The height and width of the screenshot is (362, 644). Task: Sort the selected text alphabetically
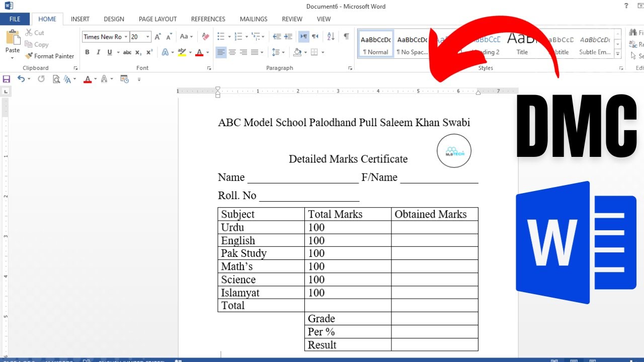[331, 37]
